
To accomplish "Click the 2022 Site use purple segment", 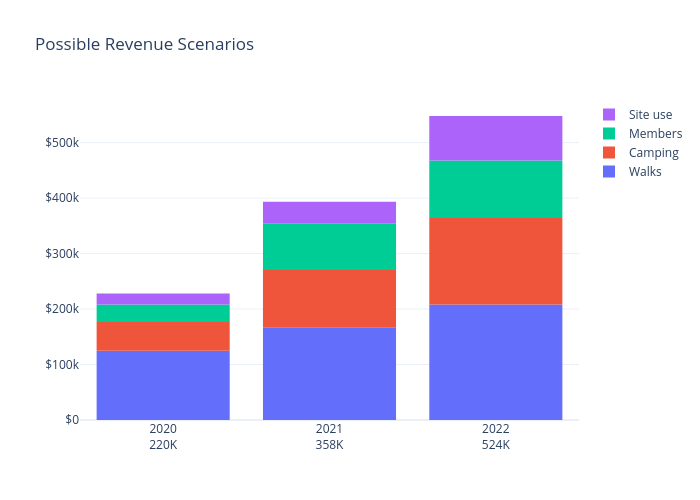I will click(x=495, y=138).
